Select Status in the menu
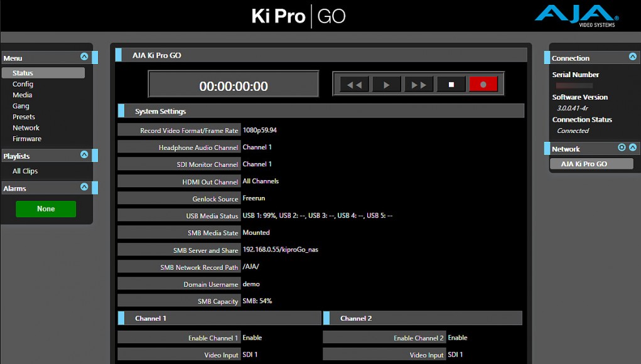The image size is (641, 364). [43, 73]
